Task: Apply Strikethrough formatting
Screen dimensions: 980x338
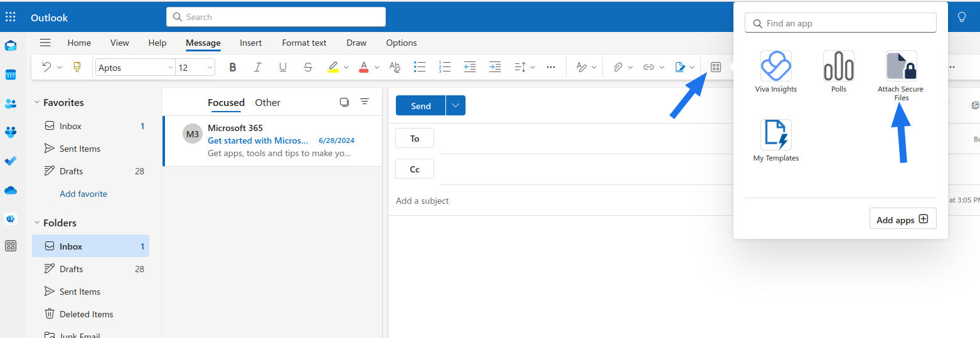Action: pos(307,67)
